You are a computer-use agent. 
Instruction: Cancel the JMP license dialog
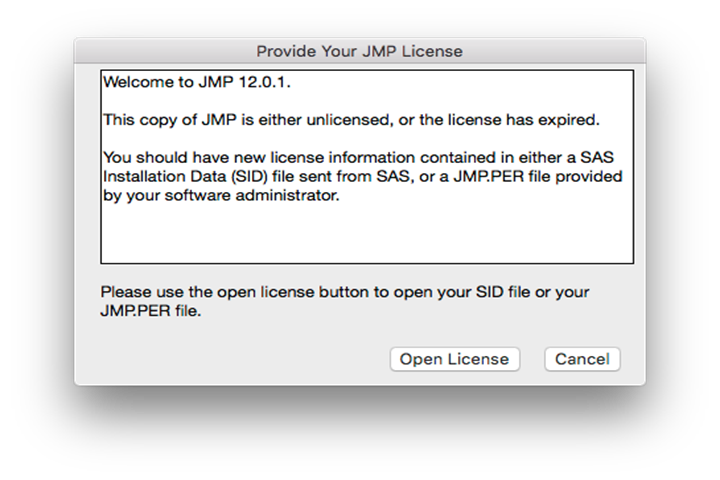pyautogui.click(x=582, y=359)
